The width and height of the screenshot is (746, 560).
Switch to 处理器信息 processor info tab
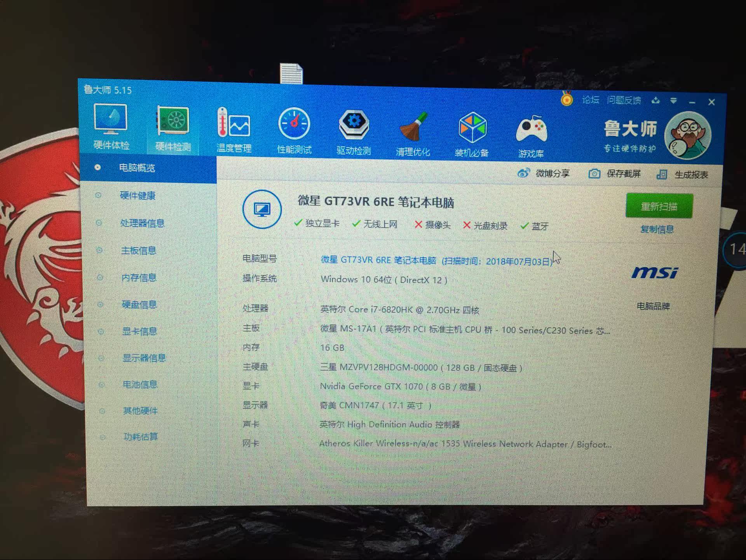[x=142, y=223]
